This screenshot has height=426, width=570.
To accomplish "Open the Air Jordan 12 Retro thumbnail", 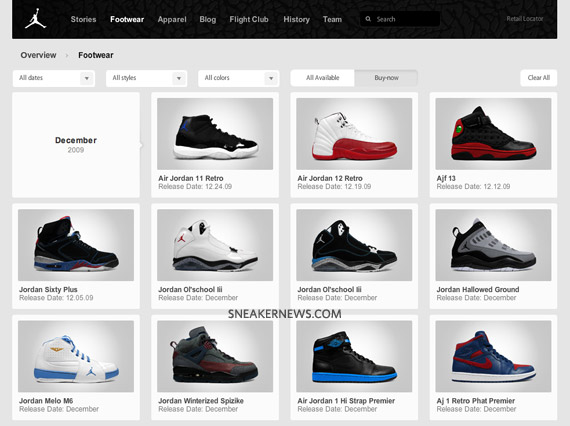I will pyautogui.click(x=354, y=134).
